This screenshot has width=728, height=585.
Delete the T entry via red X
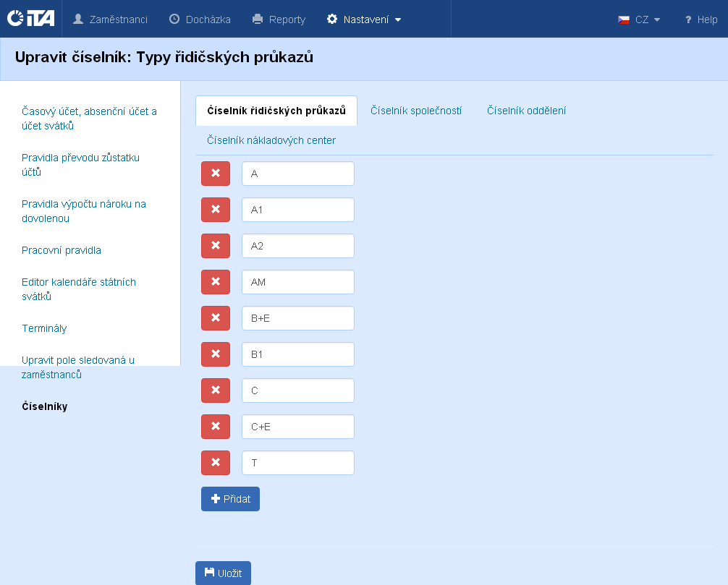215,463
